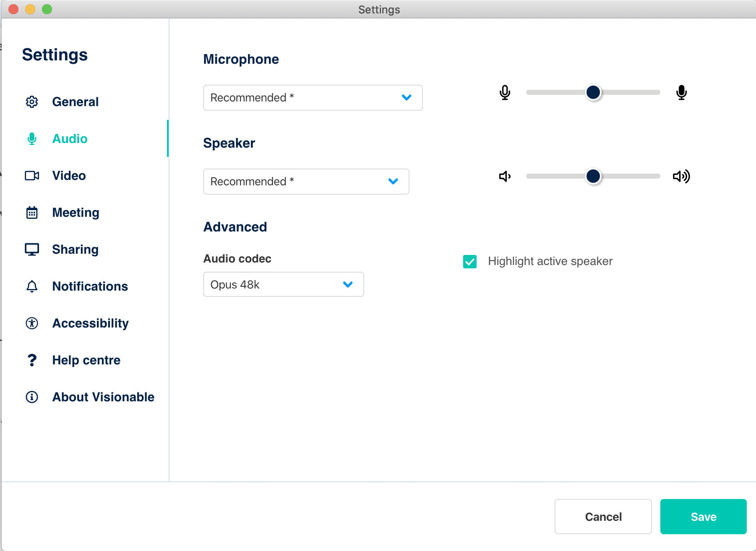Screen dimensions: 756x551
Task: Go to the Help centre section
Action: point(86,360)
